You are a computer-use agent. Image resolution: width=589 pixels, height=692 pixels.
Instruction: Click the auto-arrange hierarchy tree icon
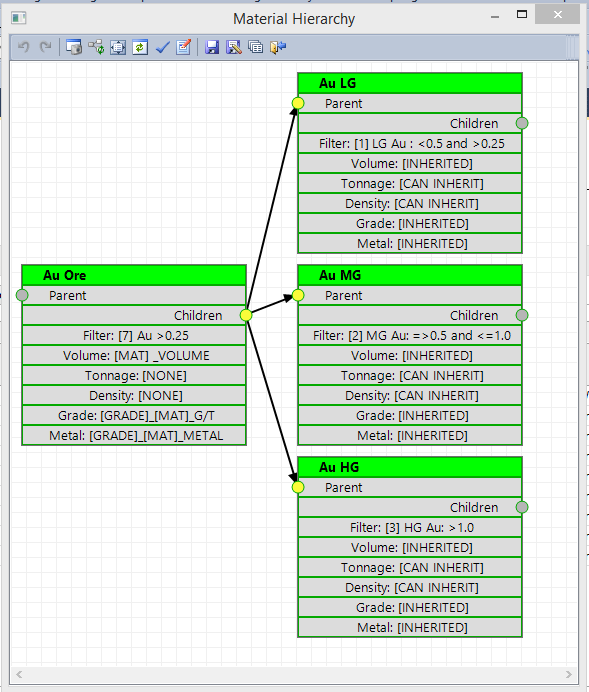click(x=96, y=47)
